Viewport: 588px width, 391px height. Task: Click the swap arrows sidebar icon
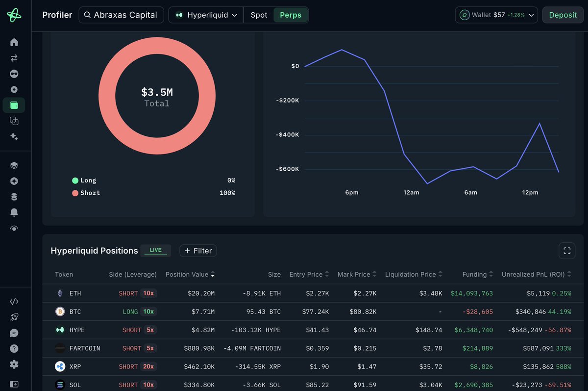click(x=14, y=58)
